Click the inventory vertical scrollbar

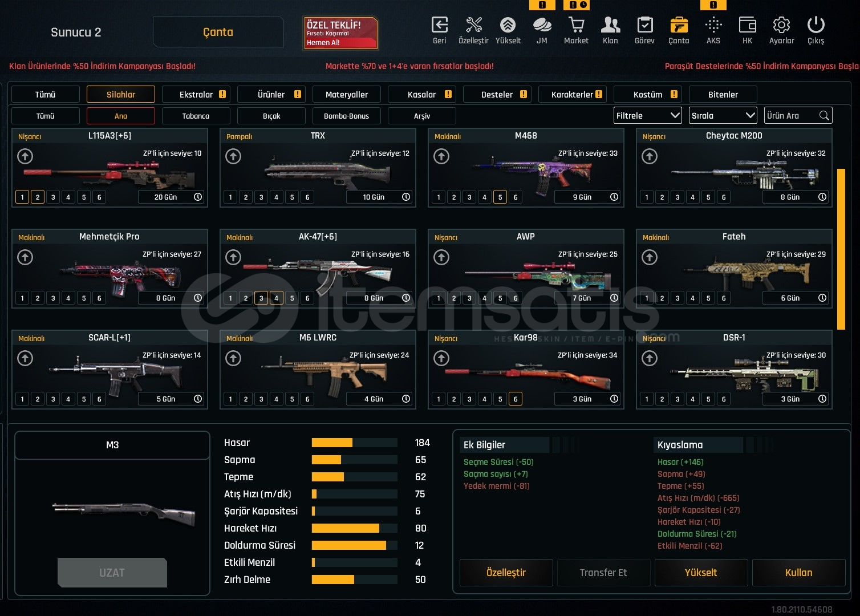point(841,249)
